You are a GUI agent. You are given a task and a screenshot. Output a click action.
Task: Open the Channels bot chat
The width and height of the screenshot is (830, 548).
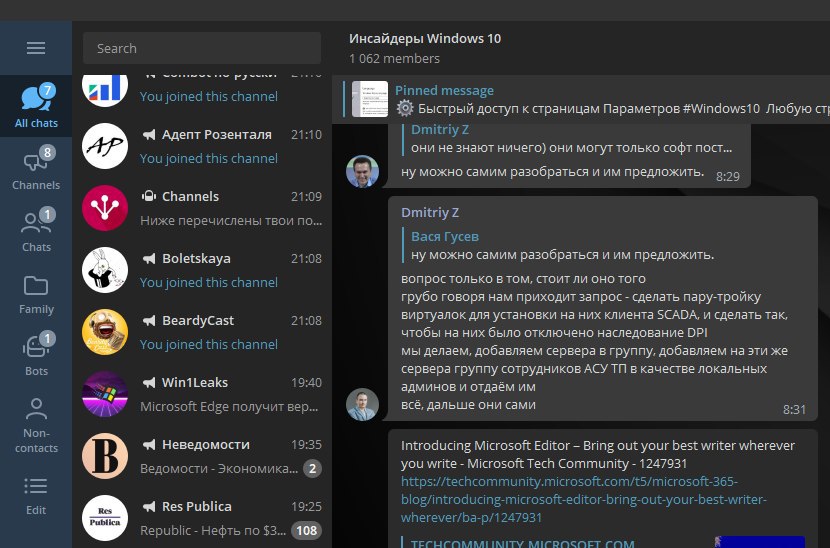pos(202,208)
